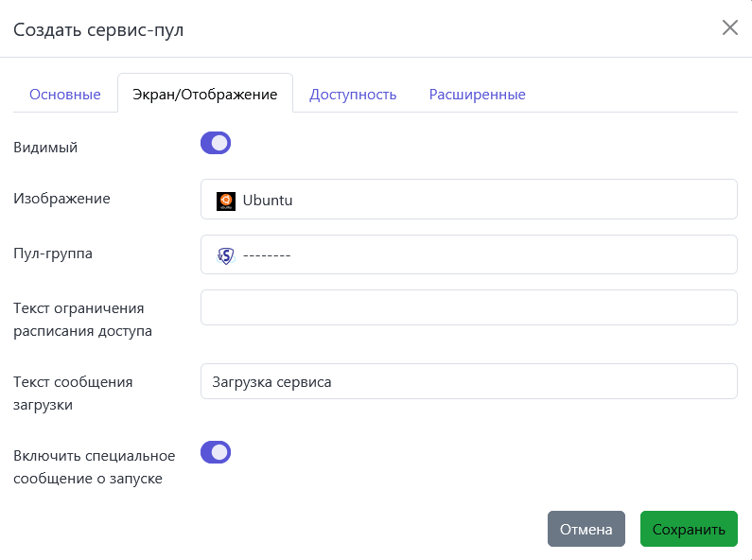This screenshot has height=560, width=752.
Task: Close the Создать сервис-пул dialog
Action: 729,27
